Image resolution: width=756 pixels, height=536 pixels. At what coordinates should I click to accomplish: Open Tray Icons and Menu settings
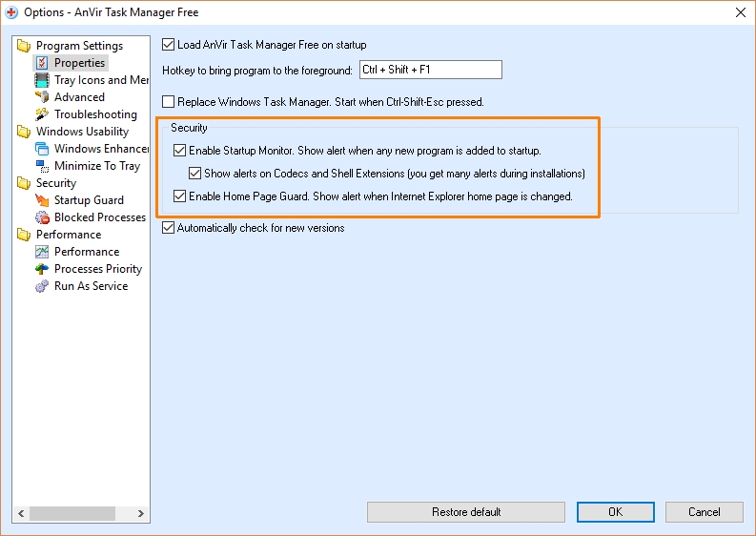click(x=101, y=80)
